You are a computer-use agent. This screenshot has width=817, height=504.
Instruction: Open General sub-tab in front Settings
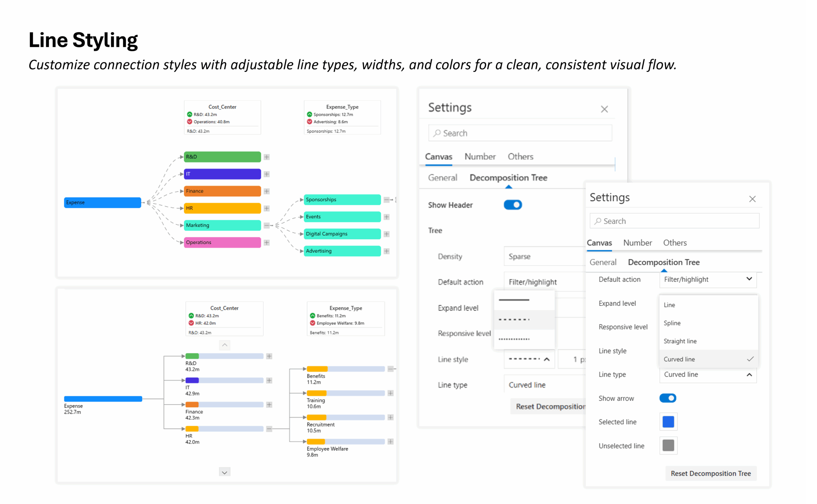coord(603,262)
